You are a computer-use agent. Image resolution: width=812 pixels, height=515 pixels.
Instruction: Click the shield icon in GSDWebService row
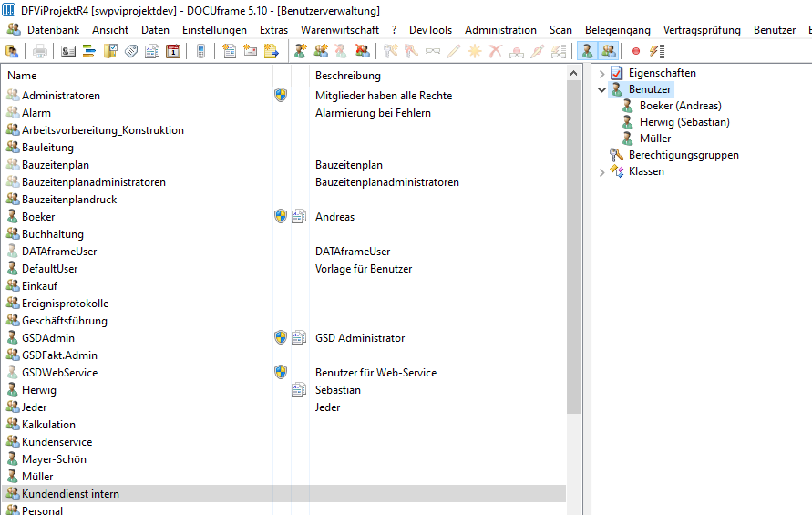[x=281, y=372]
